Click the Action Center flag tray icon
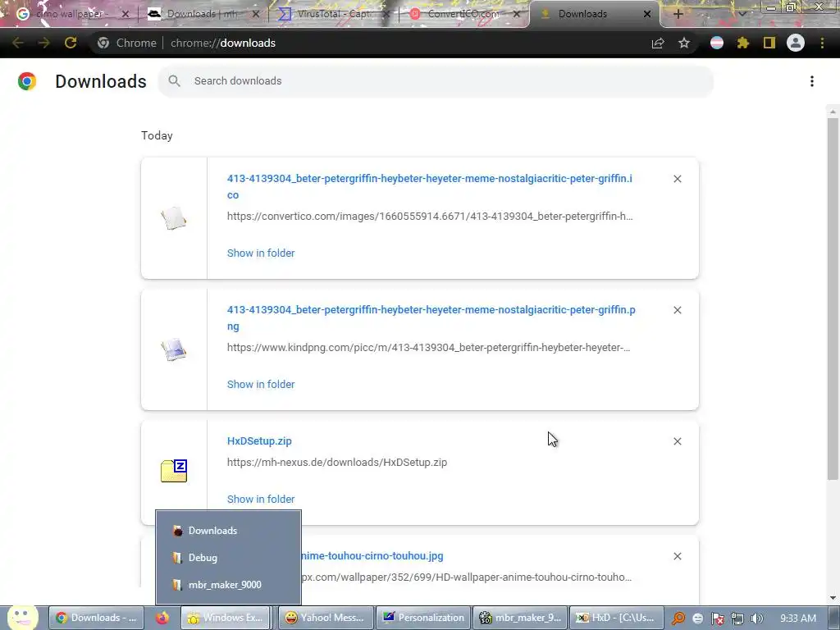Screen dimensions: 840x630 (x=717, y=619)
